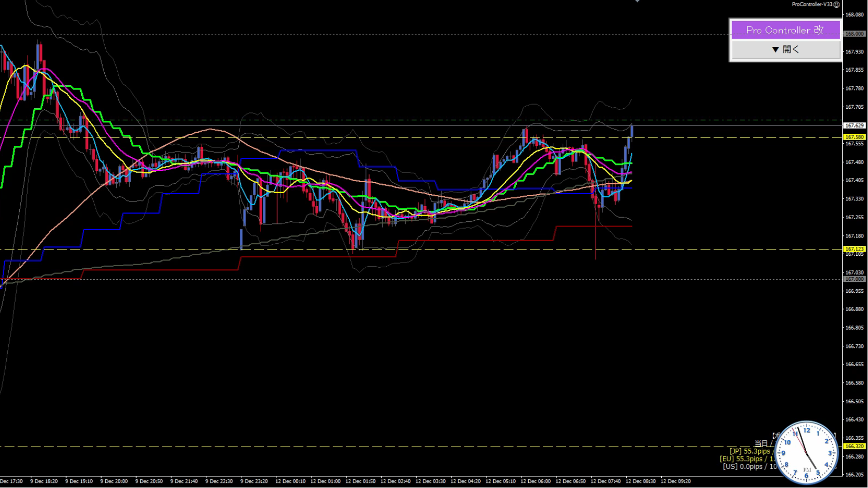The width and height of the screenshot is (868, 488).
Task: Click the 9 Dec 18:20 time label
Action: (44, 481)
